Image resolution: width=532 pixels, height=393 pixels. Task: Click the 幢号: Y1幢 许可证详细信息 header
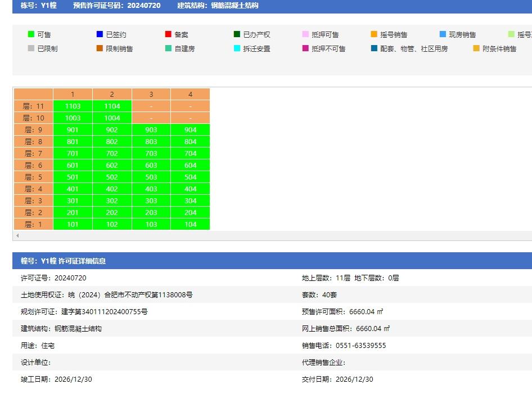coord(63,261)
